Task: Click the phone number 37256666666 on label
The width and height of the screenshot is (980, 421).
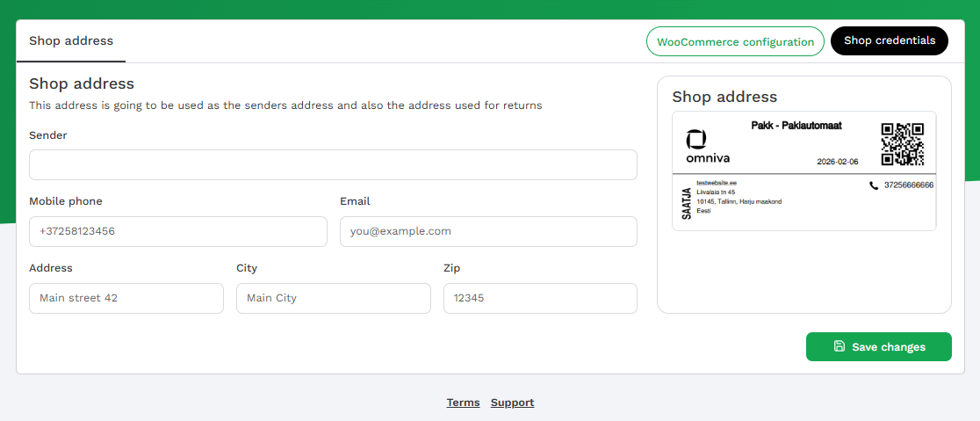Action: 908,185
